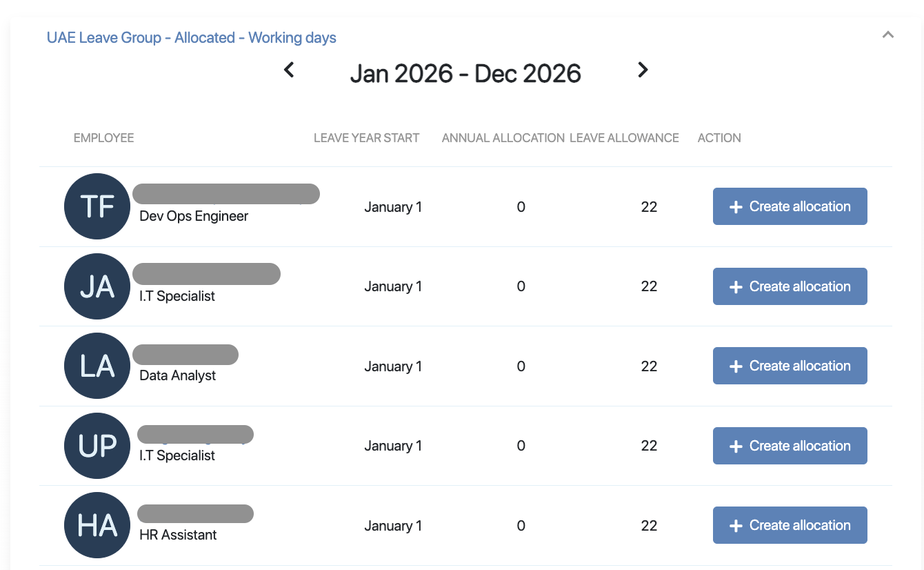Click the Annual Allocation column header
This screenshot has height=570, width=924.
point(503,138)
